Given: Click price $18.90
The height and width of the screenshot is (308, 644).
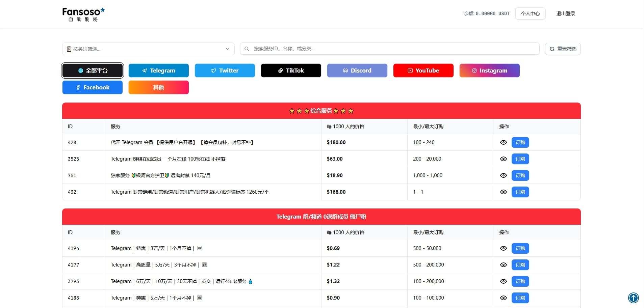Looking at the screenshot, I should click(335, 175).
